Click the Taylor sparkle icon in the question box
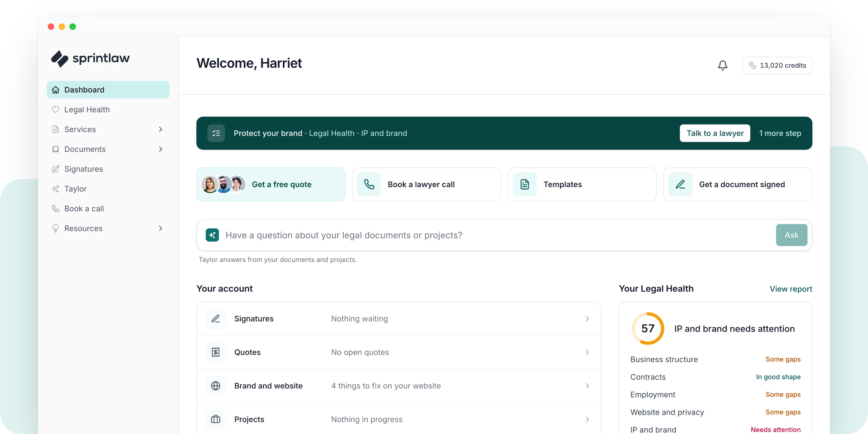 click(x=212, y=235)
